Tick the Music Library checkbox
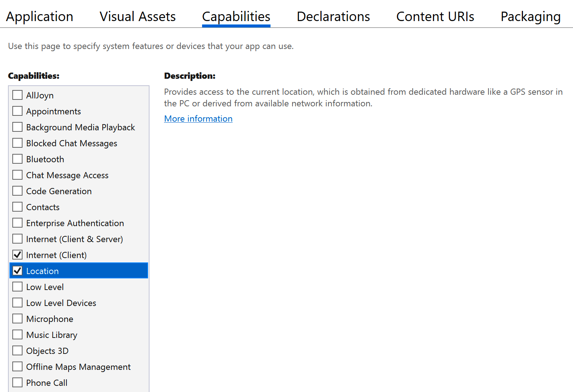Screen dimensions: 573x392 pyautogui.click(x=17, y=335)
